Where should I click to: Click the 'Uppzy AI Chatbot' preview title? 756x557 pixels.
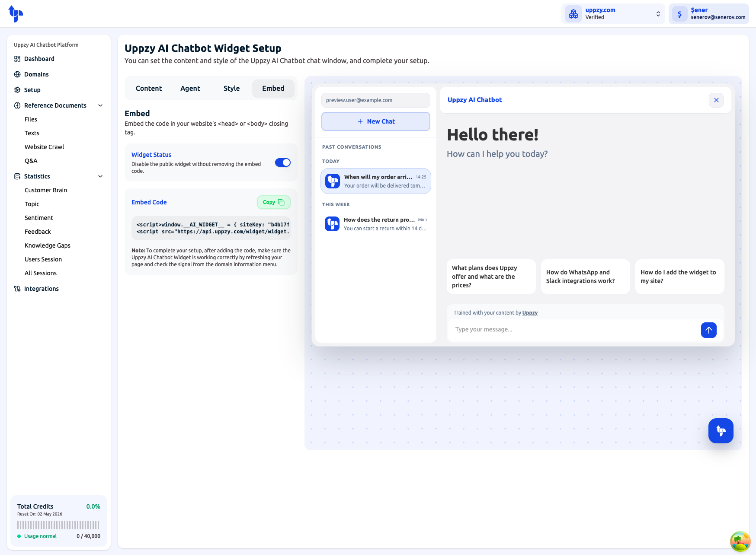475,100
